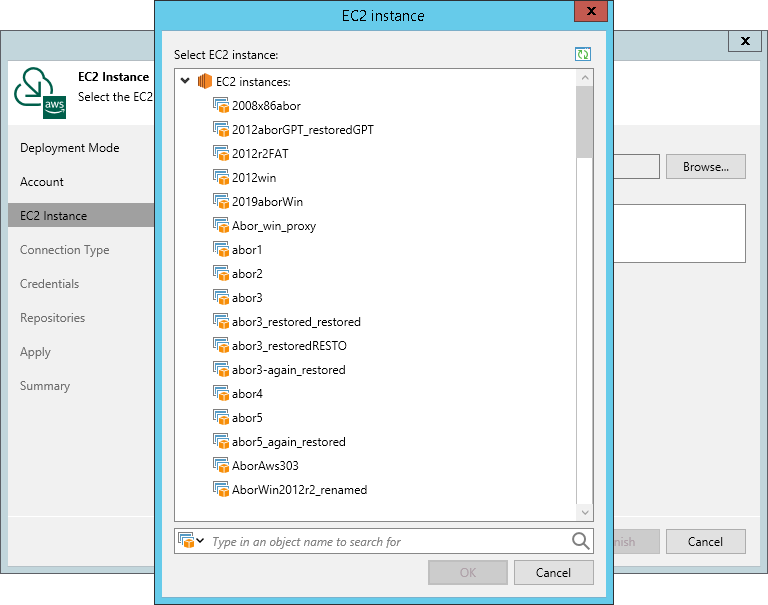
Task: Pick the AborAws303 instance
Action: pos(265,466)
